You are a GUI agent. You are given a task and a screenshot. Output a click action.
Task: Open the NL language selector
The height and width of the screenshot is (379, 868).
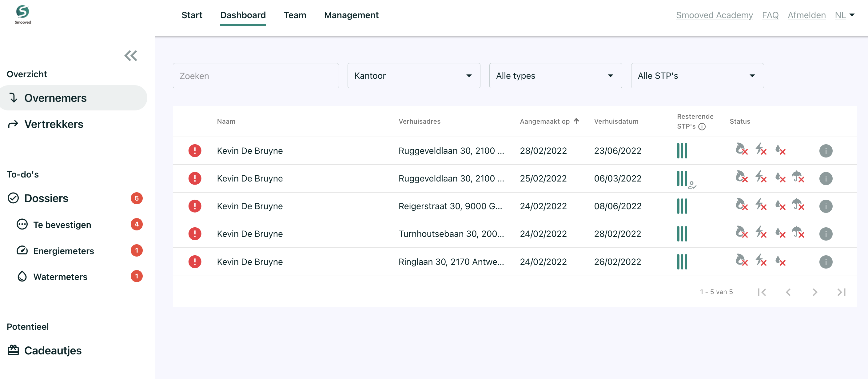coord(844,15)
